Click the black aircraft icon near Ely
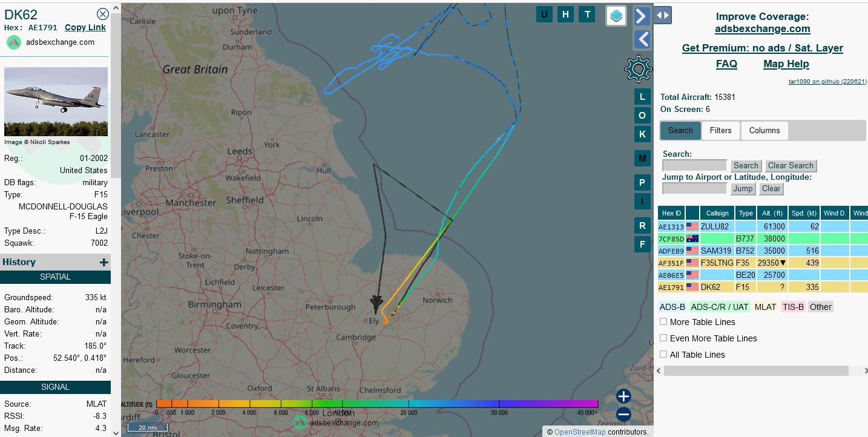This screenshot has height=437, width=868. [x=376, y=303]
